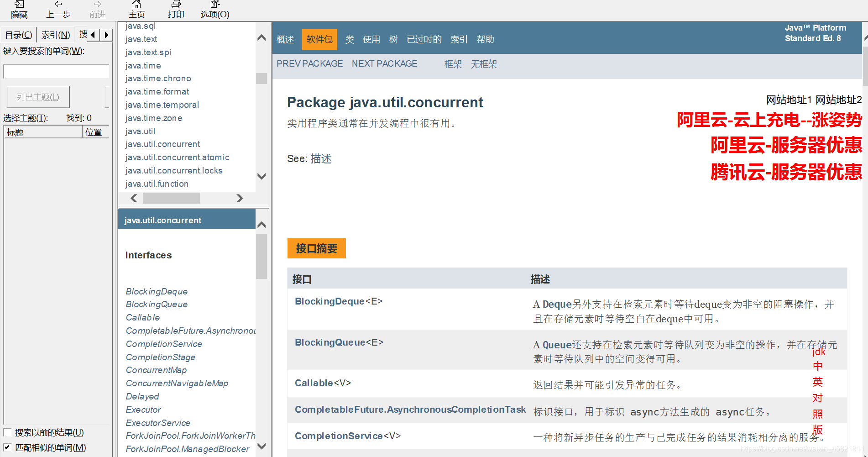Screen dimensions: 868x457
Task: Focus the search keyword input field
Action: point(57,72)
